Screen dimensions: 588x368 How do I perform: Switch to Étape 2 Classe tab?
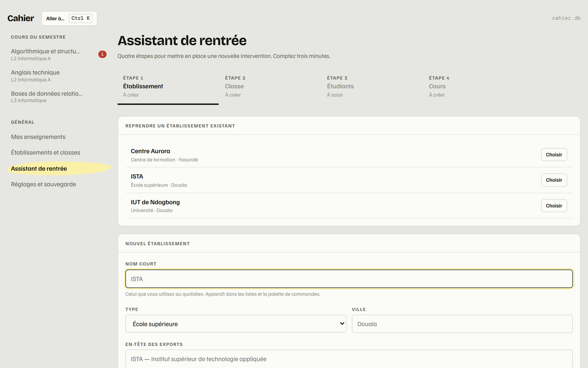pyautogui.click(x=270, y=86)
